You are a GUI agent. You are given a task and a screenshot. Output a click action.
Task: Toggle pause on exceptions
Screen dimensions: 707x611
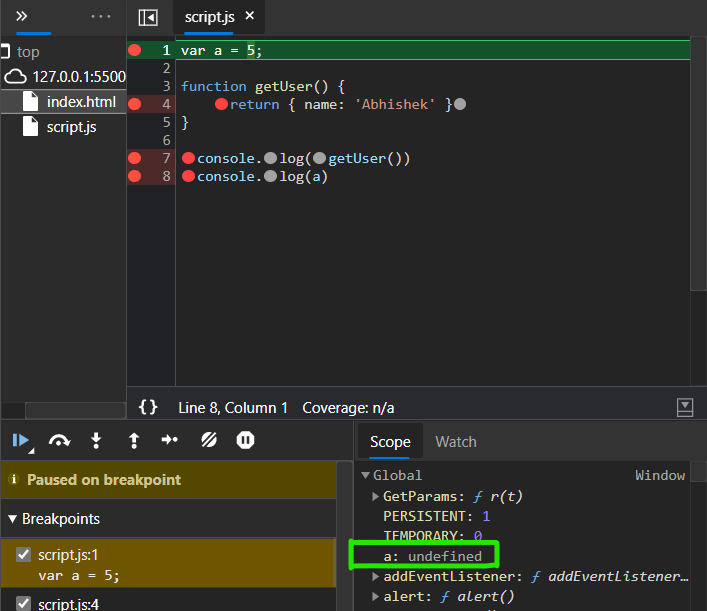(x=245, y=440)
